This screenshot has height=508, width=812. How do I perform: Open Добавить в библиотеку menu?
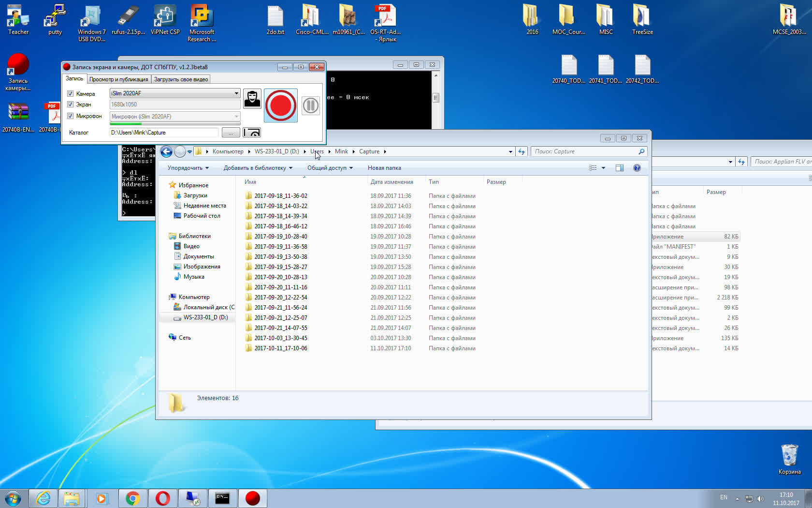pyautogui.click(x=258, y=168)
